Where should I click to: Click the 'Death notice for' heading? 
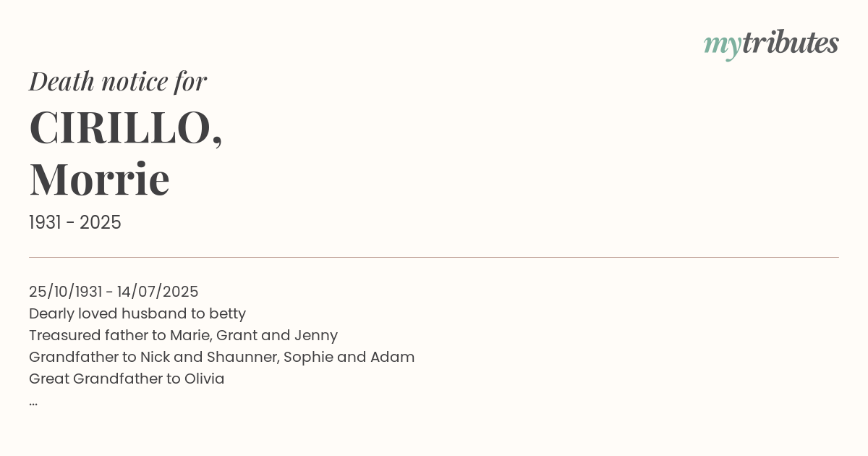pos(118,82)
